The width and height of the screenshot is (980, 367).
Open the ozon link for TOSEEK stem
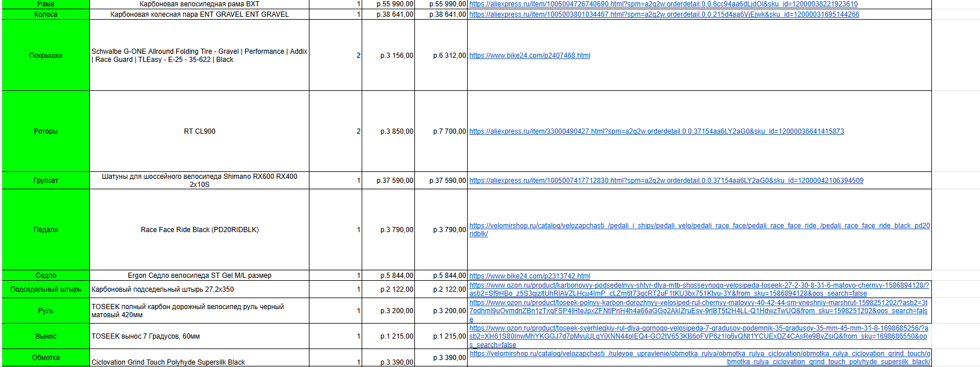point(698,336)
